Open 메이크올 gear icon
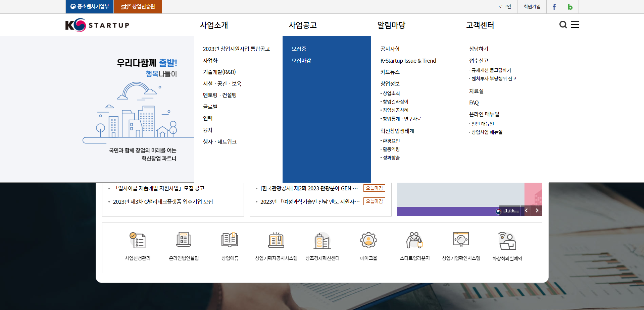This screenshot has height=310, width=644. pyautogui.click(x=368, y=240)
